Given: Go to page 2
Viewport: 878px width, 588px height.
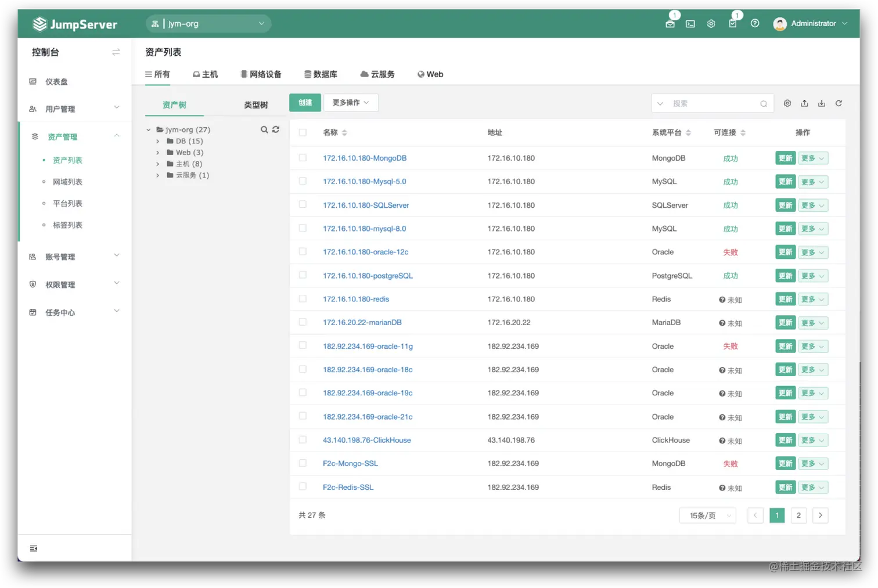Looking at the screenshot, I should [798, 515].
